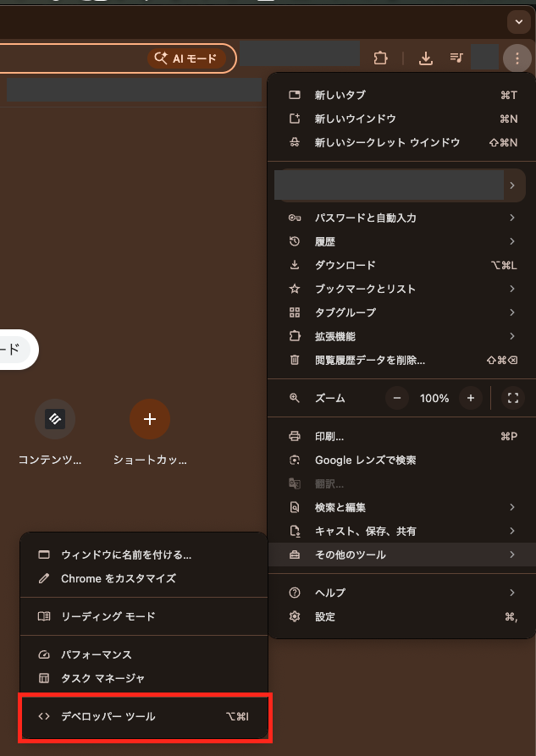The height and width of the screenshot is (756, 536).
Task: Increase zoom with the plus button
Action: tap(471, 398)
